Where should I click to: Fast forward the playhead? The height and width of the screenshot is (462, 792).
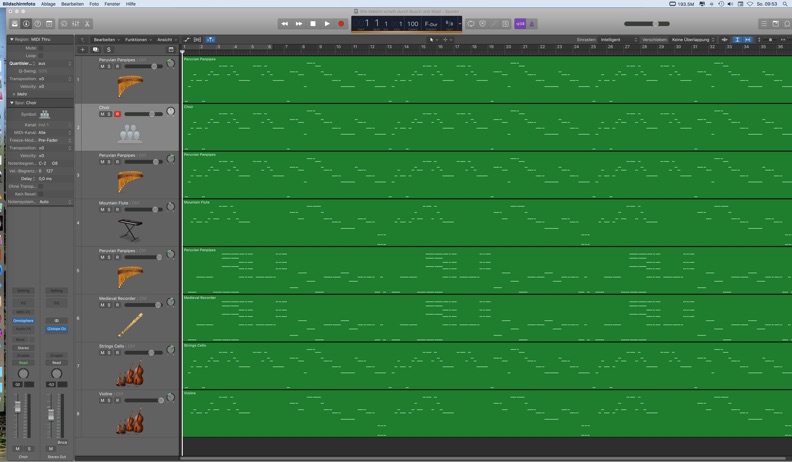pyautogui.click(x=299, y=24)
